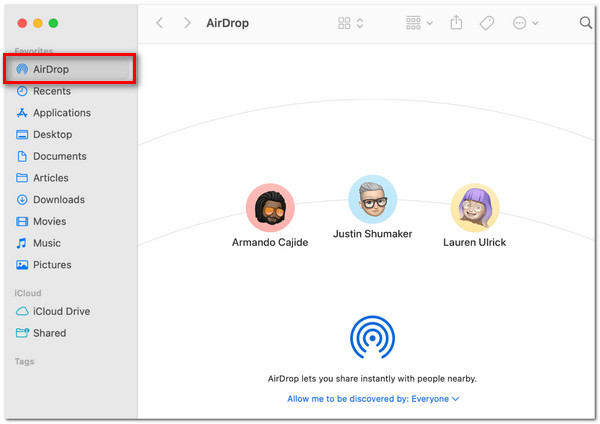Open the icon view switcher dropdown

(351, 23)
